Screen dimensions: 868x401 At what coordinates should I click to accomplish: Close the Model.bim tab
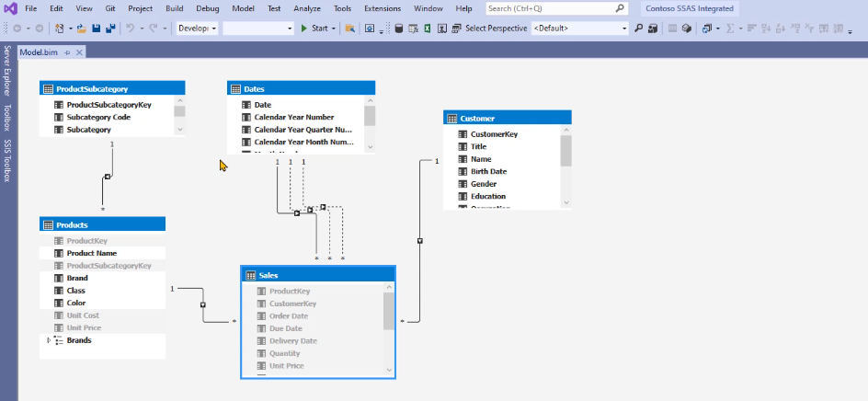point(79,52)
